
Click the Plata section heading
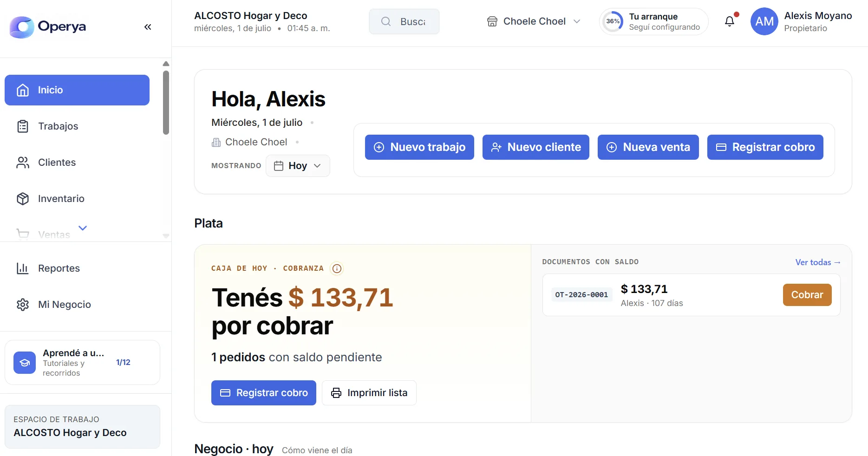click(209, 223)
